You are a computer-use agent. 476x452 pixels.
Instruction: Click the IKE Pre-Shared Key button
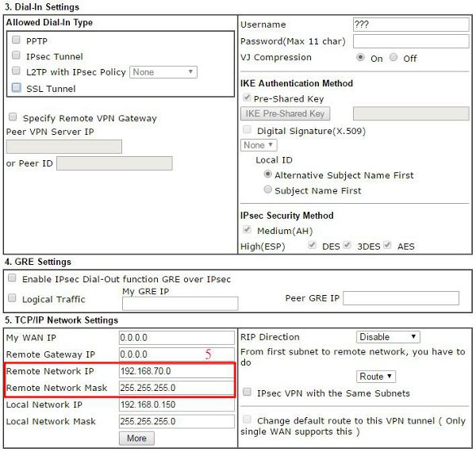tap(286, 113)
